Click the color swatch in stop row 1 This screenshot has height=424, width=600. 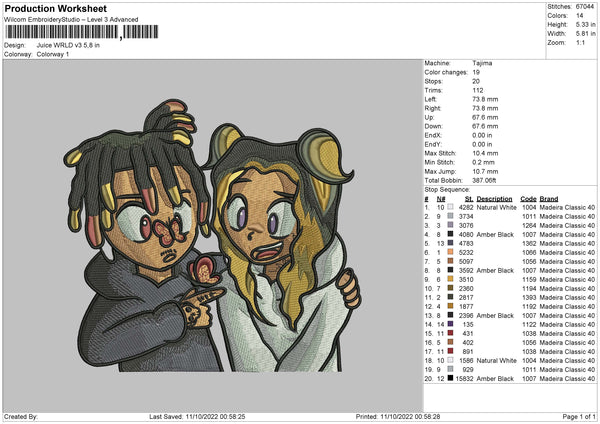450,207
